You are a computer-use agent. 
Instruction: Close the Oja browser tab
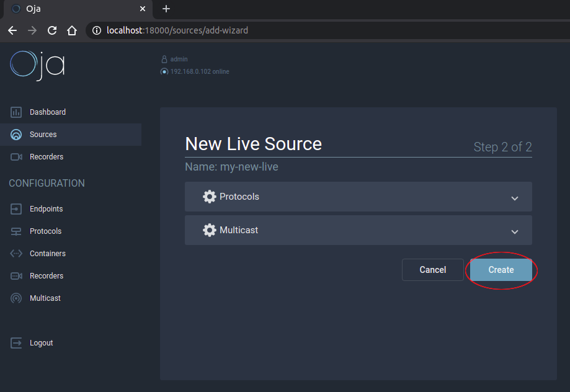[x=143, y=9]
